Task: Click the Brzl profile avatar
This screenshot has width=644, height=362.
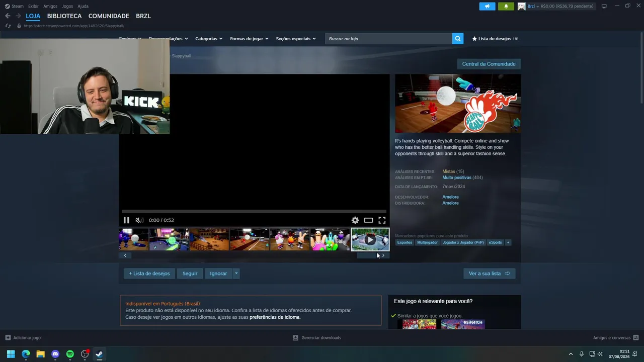Action: pos(522,6)
